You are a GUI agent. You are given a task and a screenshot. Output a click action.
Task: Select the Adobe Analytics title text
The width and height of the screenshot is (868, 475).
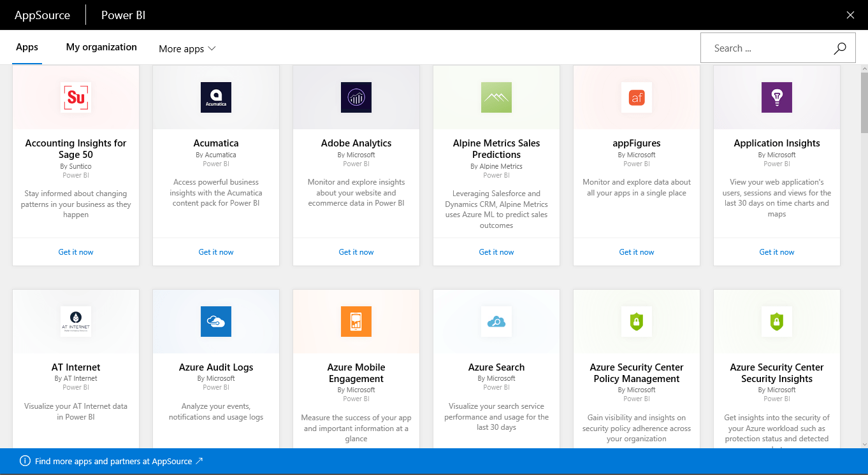coord(356,143)
